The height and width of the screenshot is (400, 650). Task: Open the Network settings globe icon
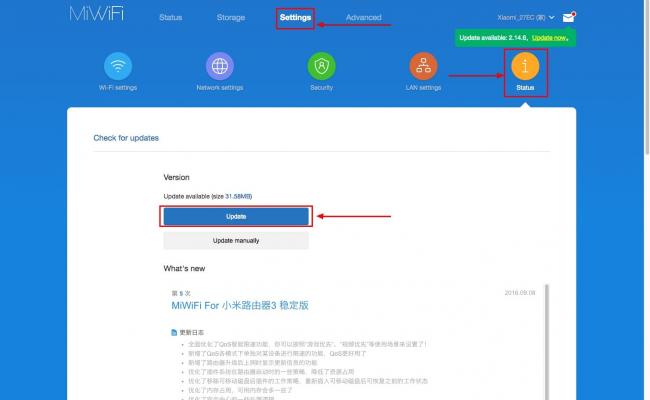pos(219,66)
